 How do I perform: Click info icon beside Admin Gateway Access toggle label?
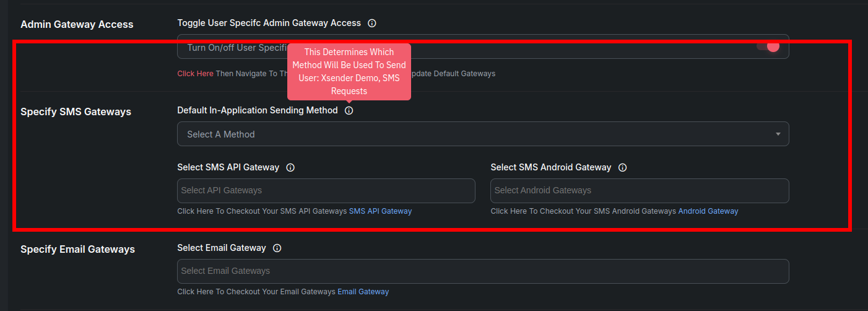point(372,23)
